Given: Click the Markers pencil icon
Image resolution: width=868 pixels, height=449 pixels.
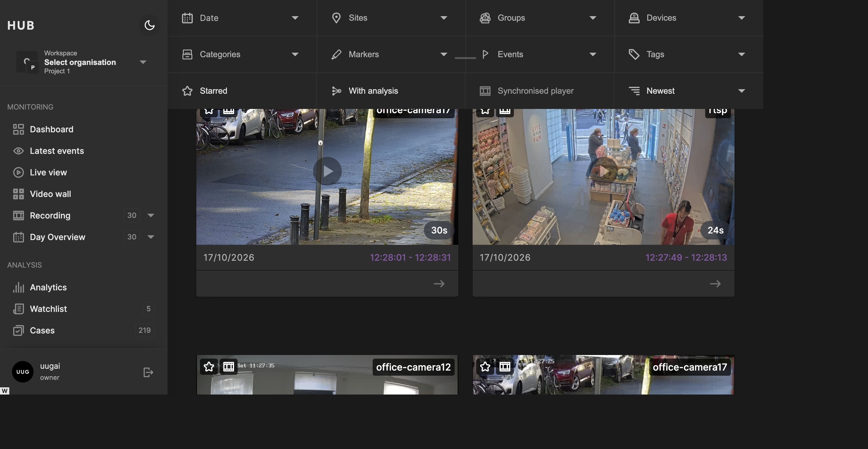Looking at the screenshot, I should 336,54.
